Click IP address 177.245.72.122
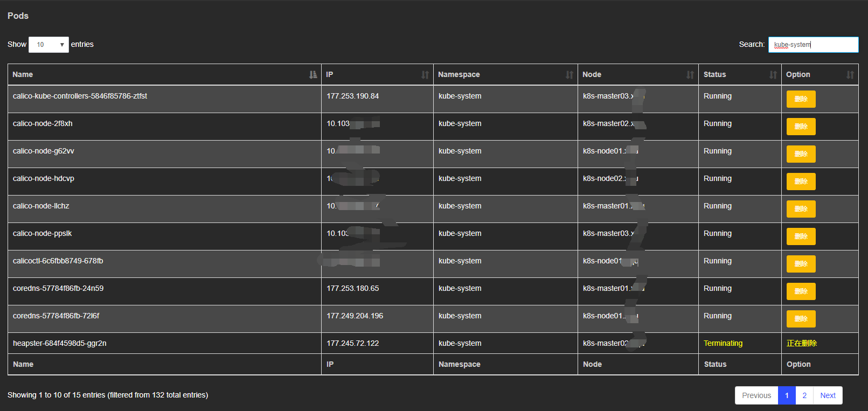Image resolution: width=868 pixels, height=411 pixels. [x=352, y=343]
